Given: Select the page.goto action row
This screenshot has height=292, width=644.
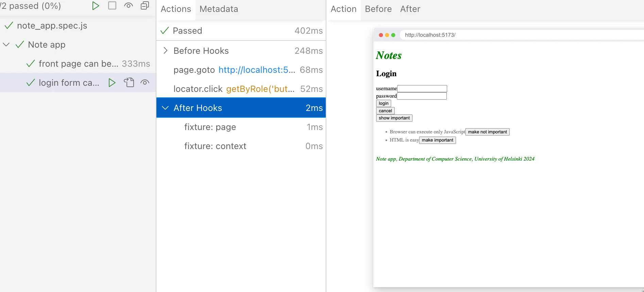Looking at the screenshot, I should (x=241, y=70).
